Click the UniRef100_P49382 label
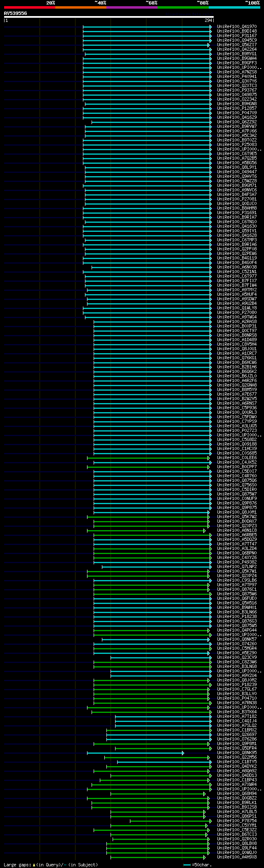 [x=237, y=562]
